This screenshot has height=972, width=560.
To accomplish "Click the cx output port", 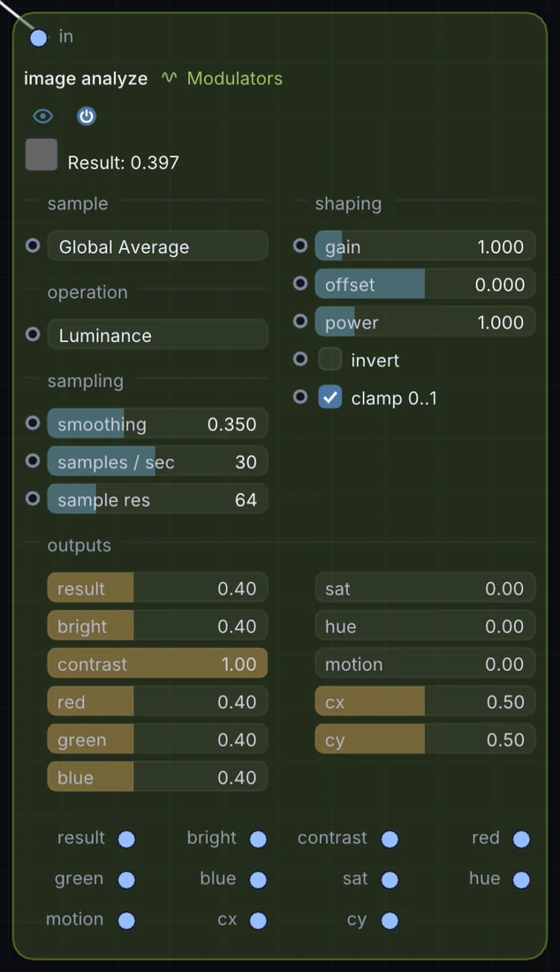I will click(258, 921).
